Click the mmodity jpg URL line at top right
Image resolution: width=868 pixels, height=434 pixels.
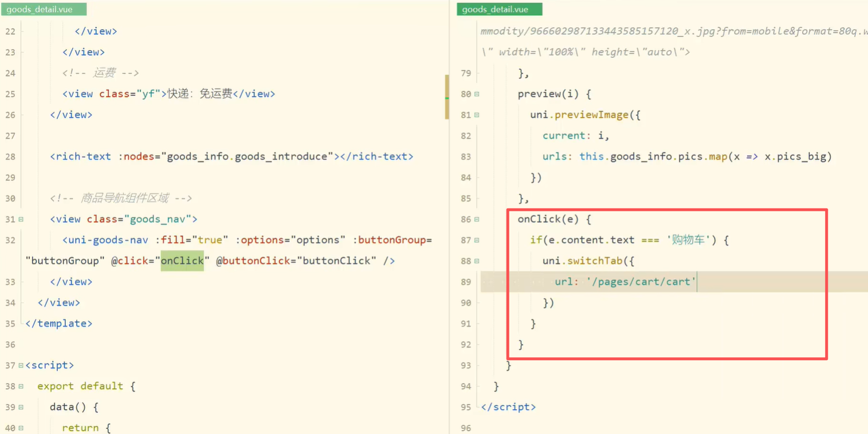click(x=674, y=31)
